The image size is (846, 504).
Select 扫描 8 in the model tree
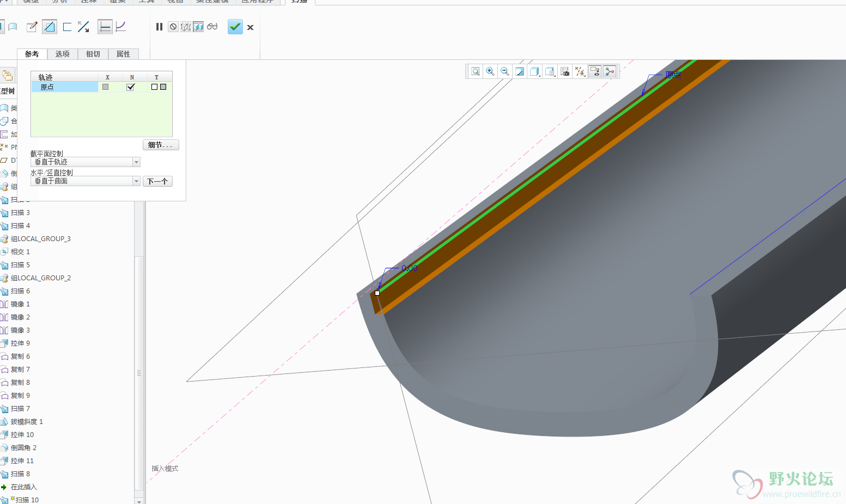click(x=20, y=474)
